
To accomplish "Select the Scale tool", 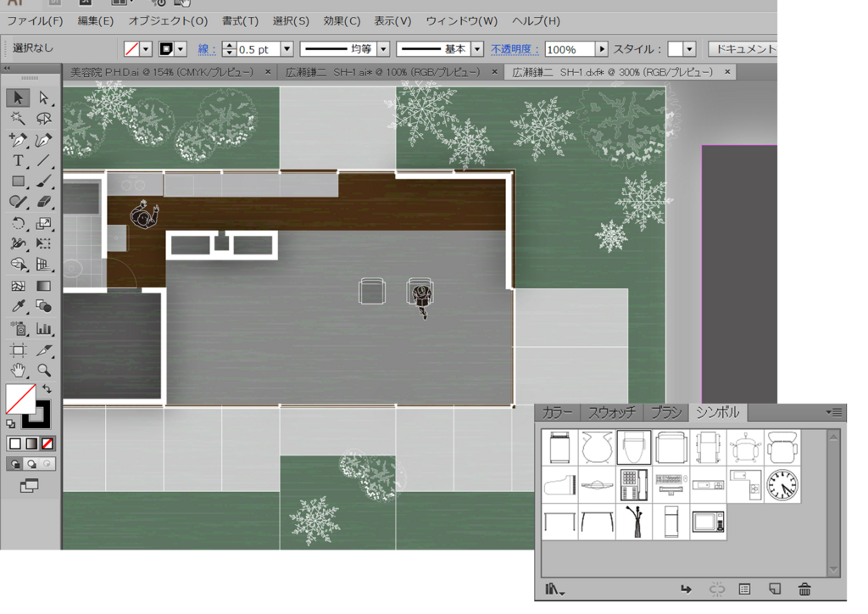I will (44, 223).
